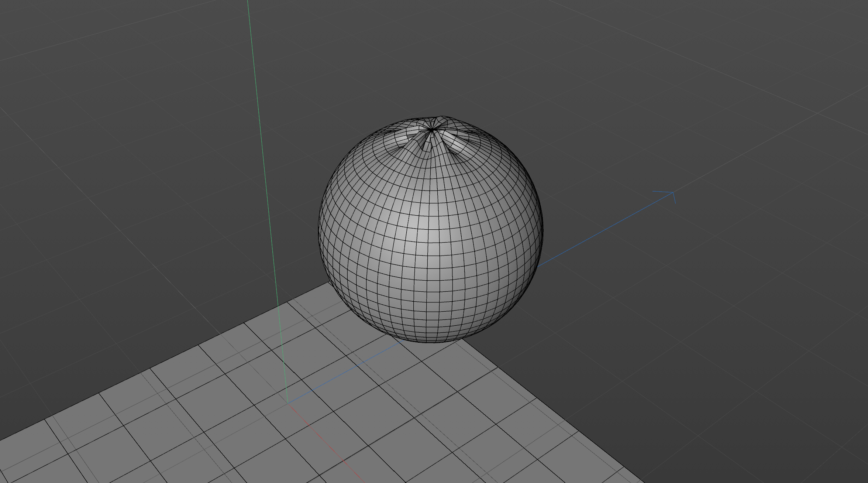
Task: Click the origin where the axes meet
Action: point(287,403)
